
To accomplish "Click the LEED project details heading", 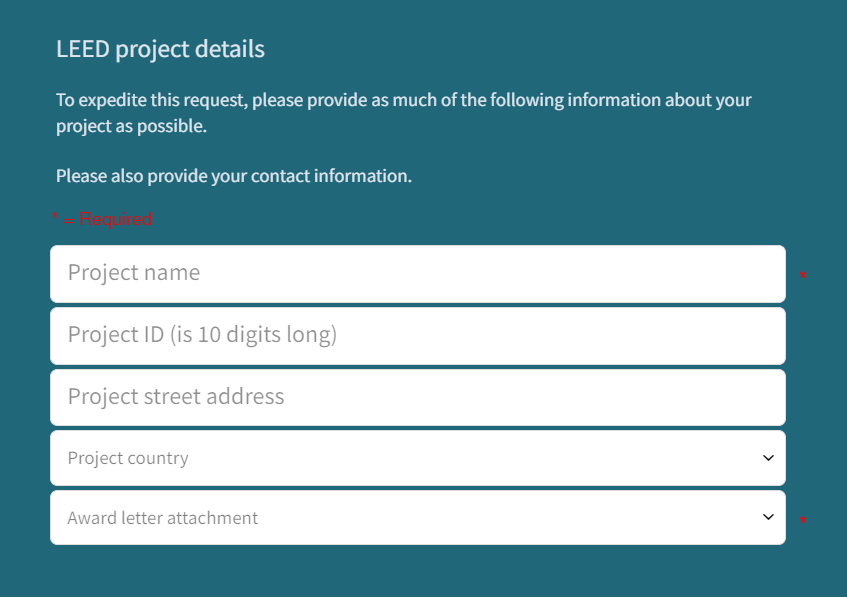I will [160, 48].
